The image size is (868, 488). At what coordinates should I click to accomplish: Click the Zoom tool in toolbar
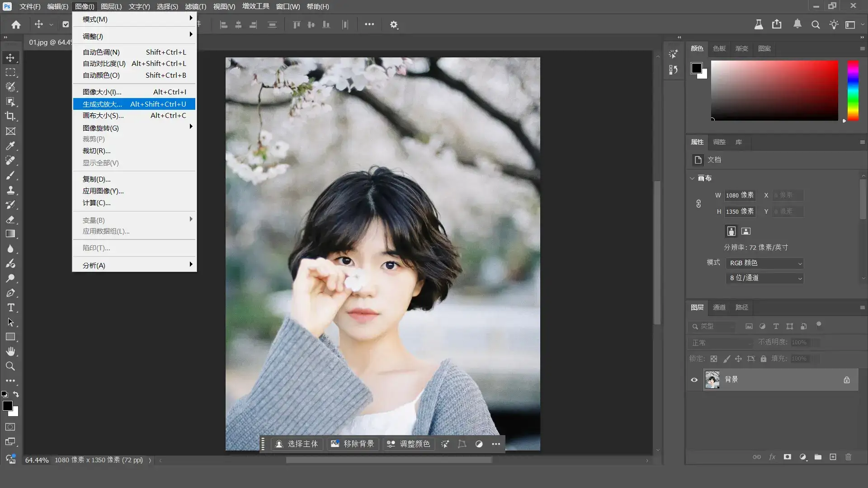coord(10,366)
